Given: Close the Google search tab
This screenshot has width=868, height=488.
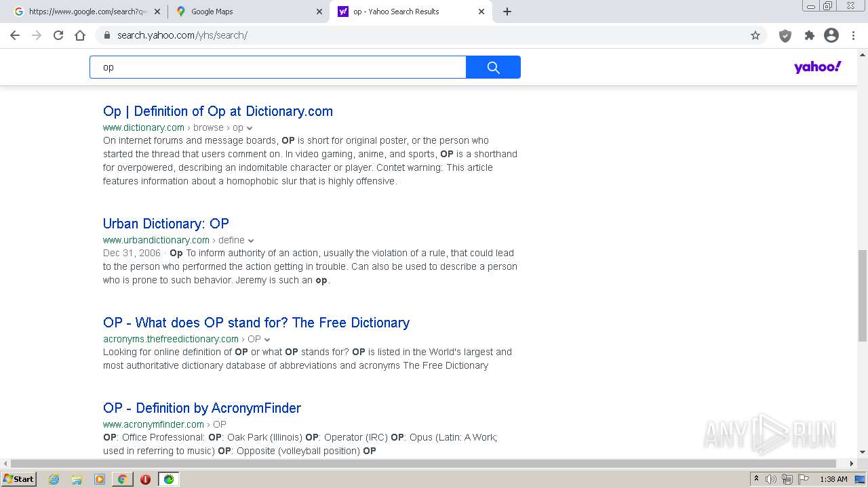Looking at the screenshot, I should tap(157, 12).
